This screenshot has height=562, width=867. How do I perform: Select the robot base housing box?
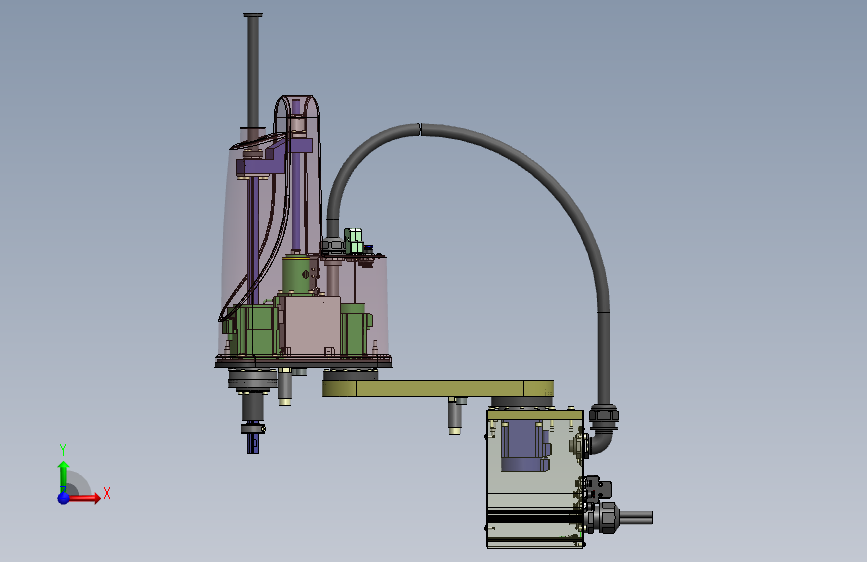pyautogui.click(x=535, y=478)
